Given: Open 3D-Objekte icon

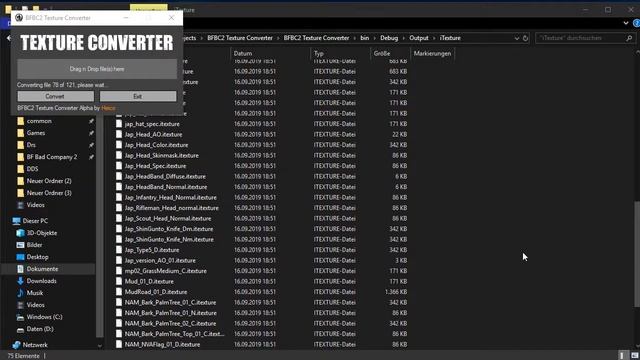Looking at the screenshot, I should click(x=20, y=233).
